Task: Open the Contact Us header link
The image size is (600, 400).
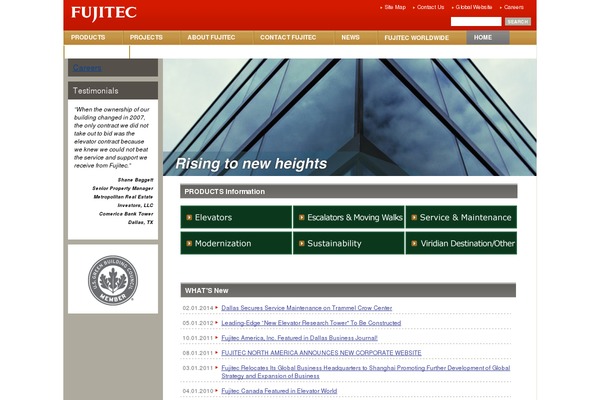Action: click(x=430, y=7)
